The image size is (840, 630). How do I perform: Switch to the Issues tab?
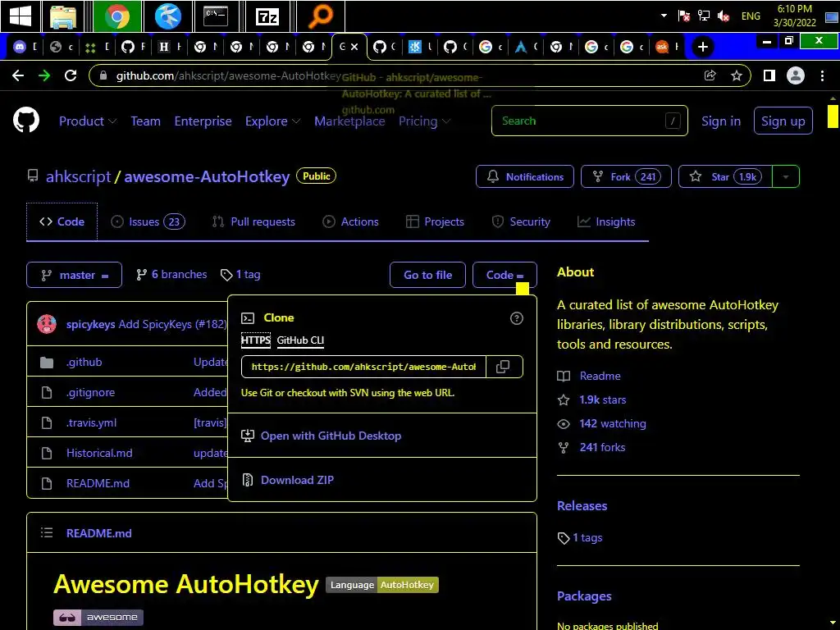point(148,221)
